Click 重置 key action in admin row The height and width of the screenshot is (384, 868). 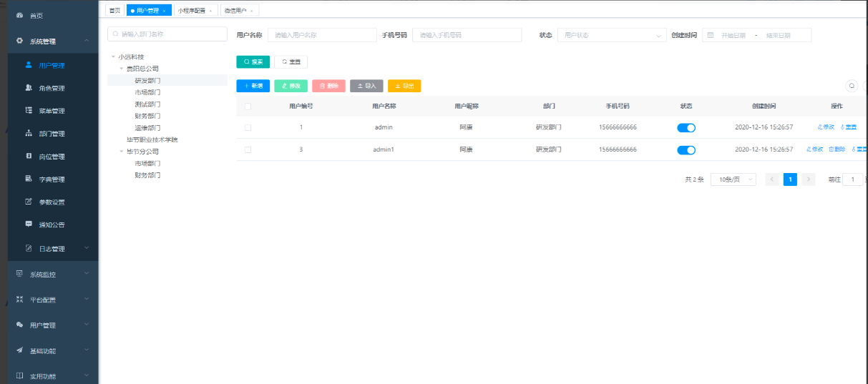pyautogui.click(x=849, y=127)
